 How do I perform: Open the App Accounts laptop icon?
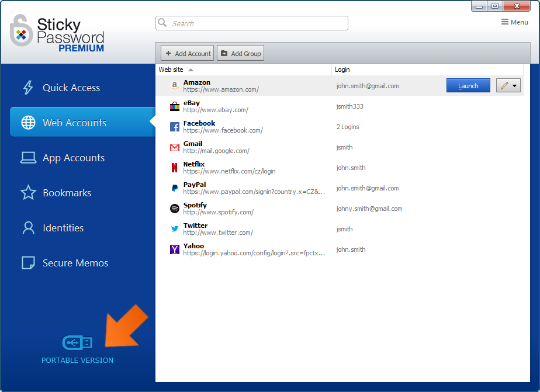(28, 158)
